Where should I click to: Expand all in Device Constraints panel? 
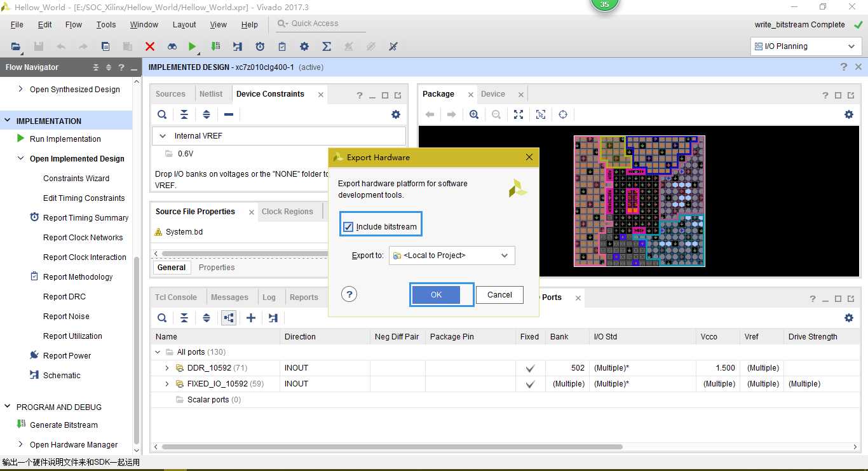pyautogui.click(x=207, y=114)
